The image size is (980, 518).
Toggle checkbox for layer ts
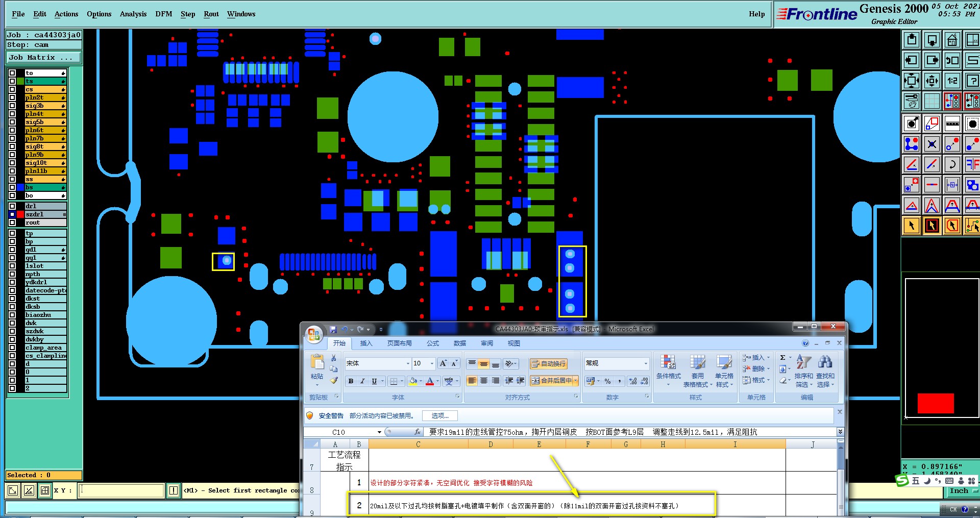[12, 81]
